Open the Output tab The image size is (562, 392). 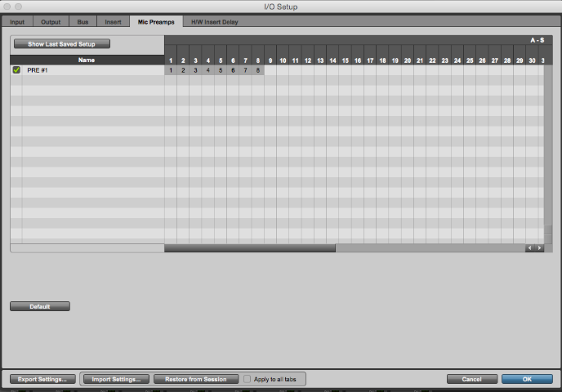(x=51, y=21)
